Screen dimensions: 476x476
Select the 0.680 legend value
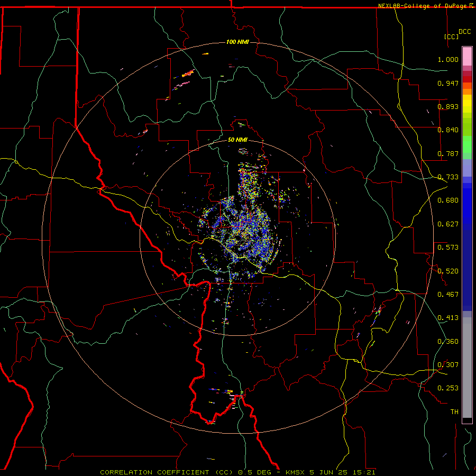[x=448, y=200]
